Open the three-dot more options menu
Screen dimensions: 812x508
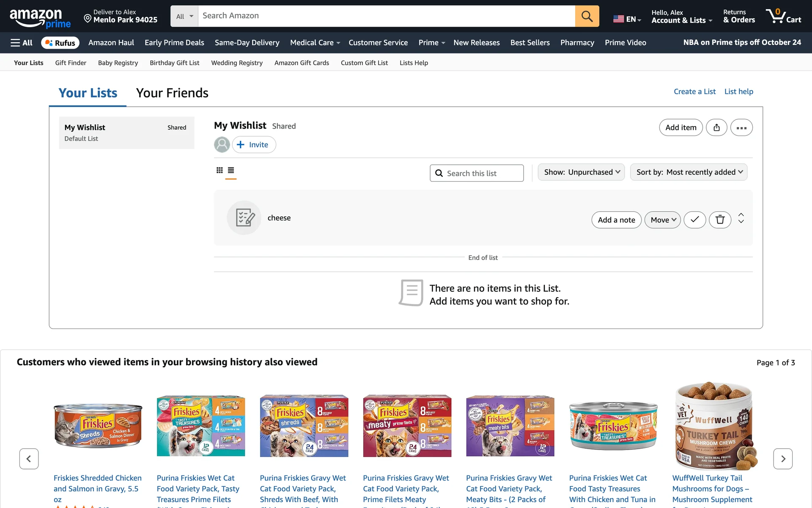[x=741, y=127]
